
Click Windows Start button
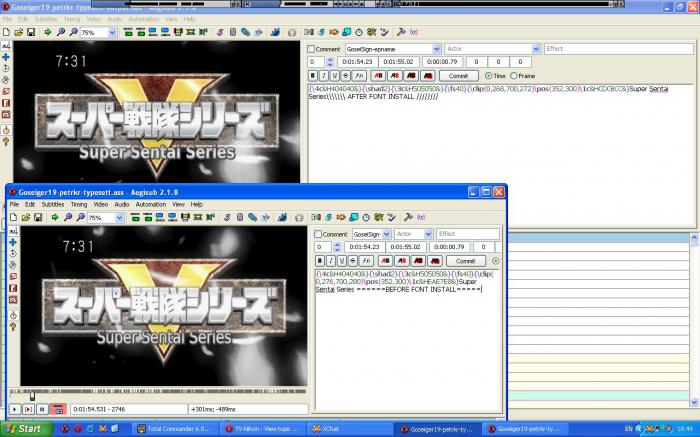(27, 429)
